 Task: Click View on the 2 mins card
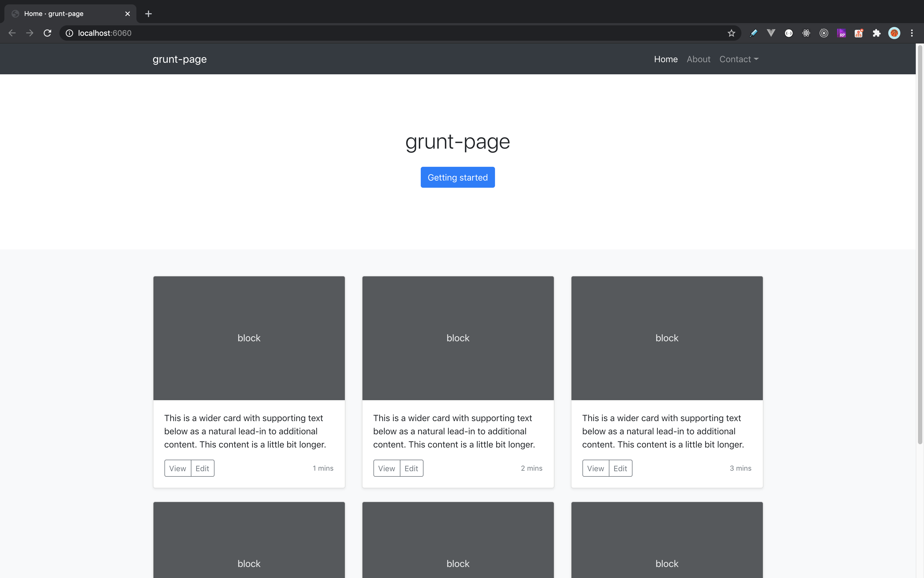(x=386, y=468)
